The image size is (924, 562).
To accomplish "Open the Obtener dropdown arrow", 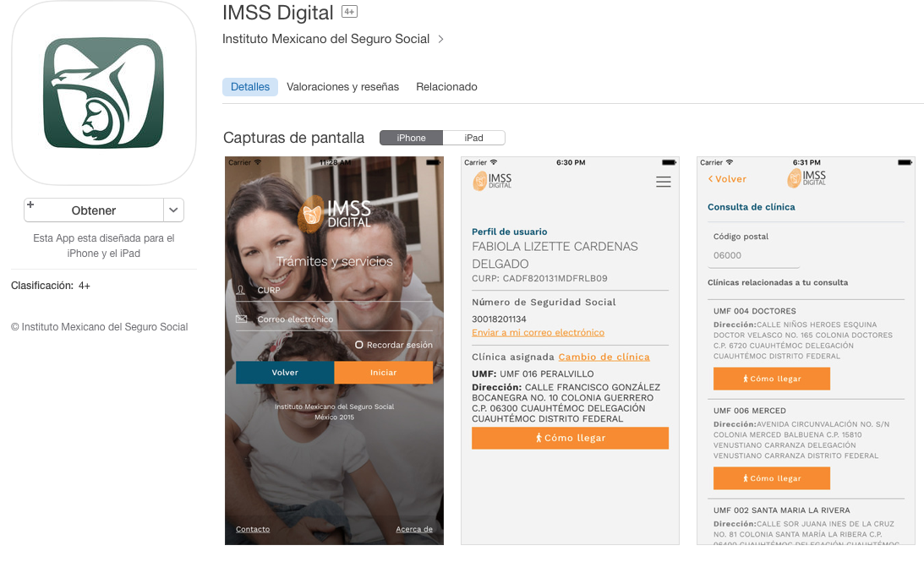I will [x=172, y=210].
